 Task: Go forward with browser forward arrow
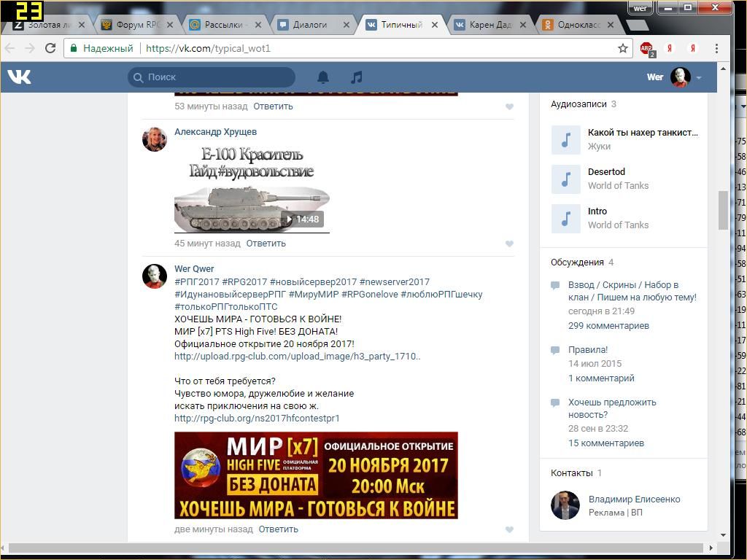pyautogui.click(x=29, y=48)
